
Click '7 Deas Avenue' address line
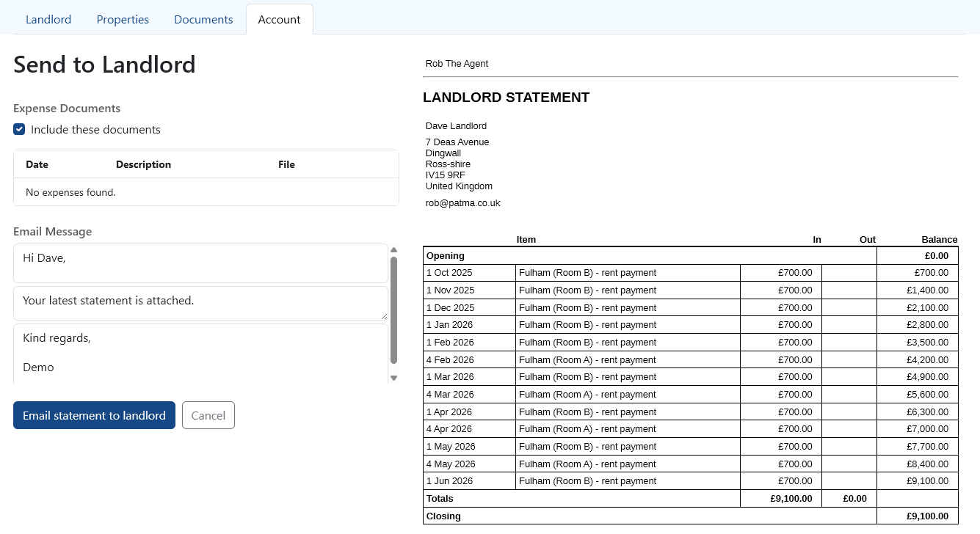pos(457,142)
